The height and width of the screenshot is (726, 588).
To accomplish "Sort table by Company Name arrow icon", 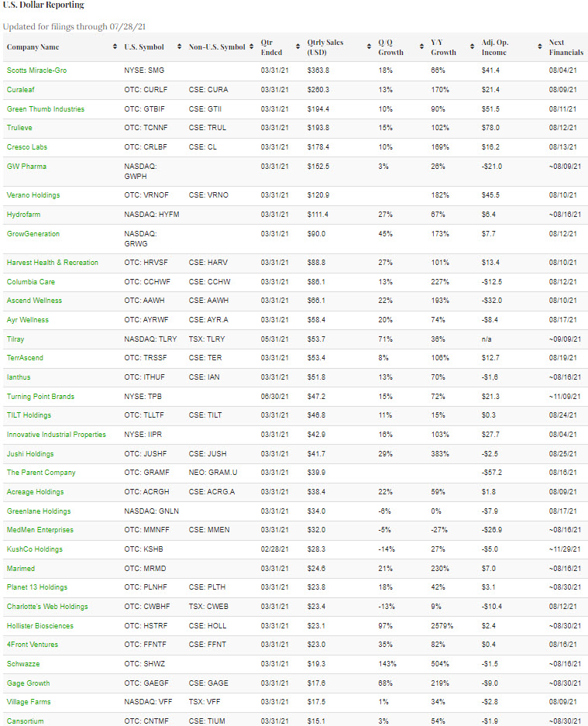I will tap(115, 47).
